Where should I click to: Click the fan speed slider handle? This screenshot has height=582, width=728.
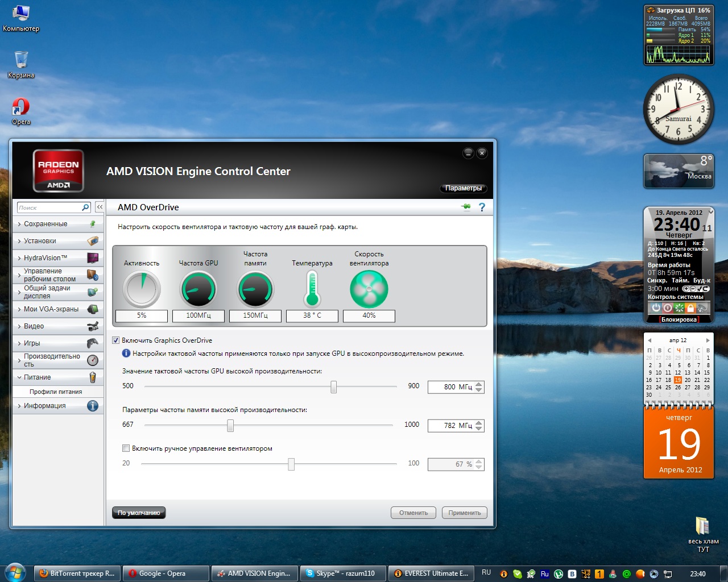tap(291, 464)
